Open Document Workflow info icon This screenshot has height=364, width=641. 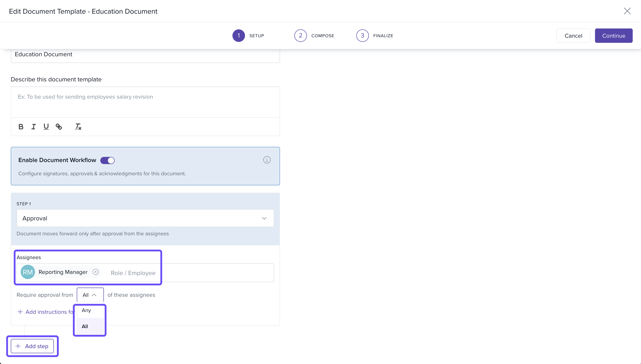[x=267, y=160]
